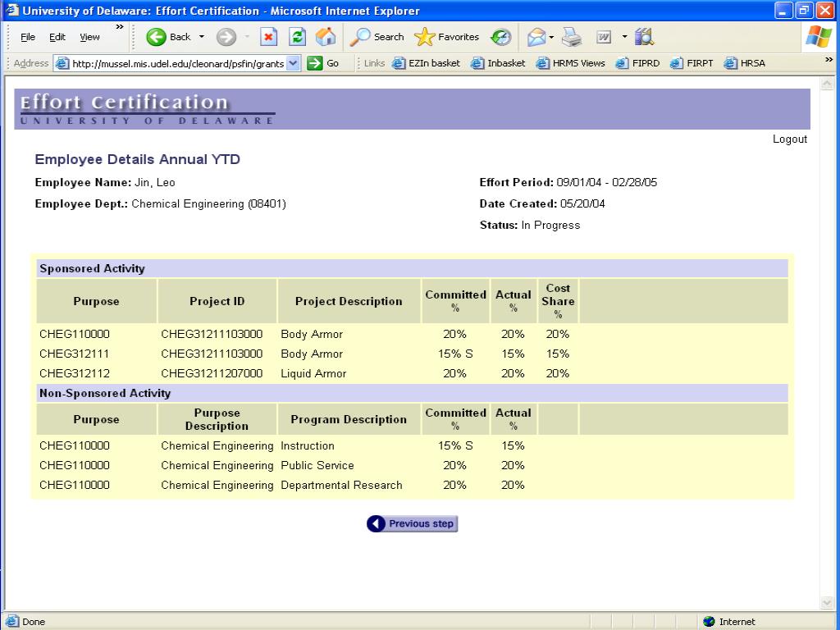This screenshot has width=840, height=630.
Task: Open the Edit menu
Action: 57,37
